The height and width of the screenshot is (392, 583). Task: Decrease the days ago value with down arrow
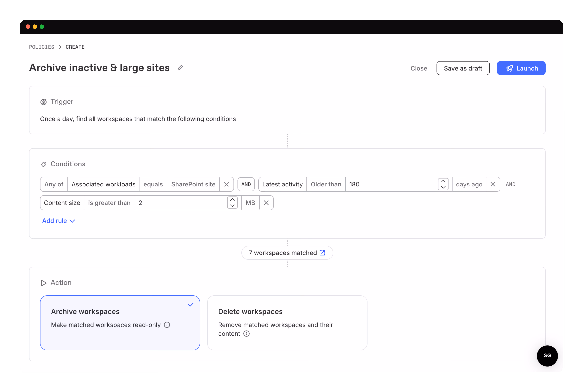tap(443, 187)
